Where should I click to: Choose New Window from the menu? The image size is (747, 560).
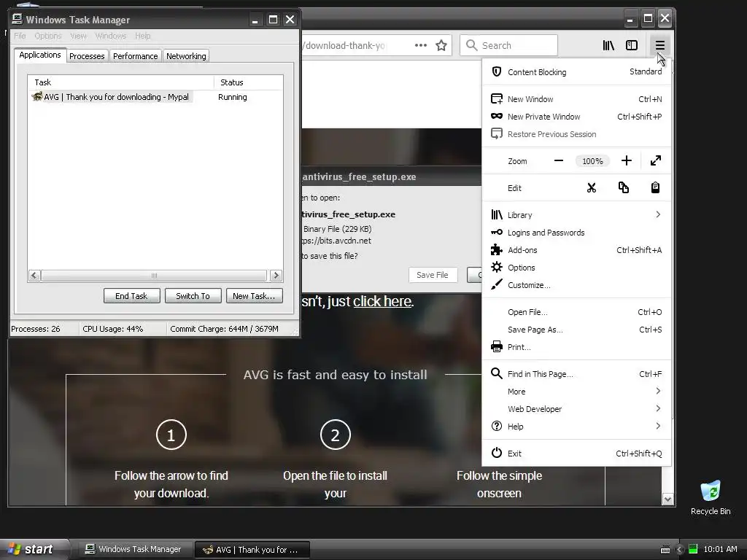[576, 99]
